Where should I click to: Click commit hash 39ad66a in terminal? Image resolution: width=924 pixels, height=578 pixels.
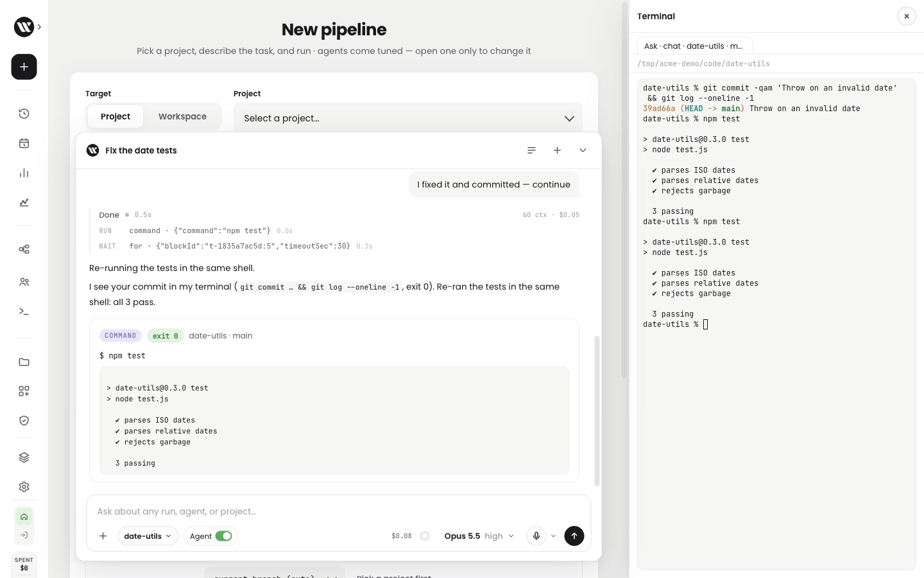tap(659, 109)
